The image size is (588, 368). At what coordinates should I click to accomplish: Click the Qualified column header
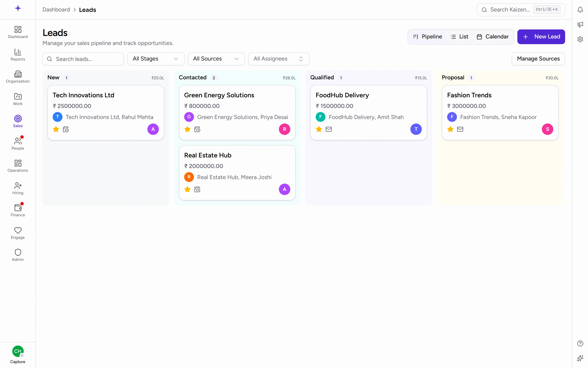[x=322, y=78]
